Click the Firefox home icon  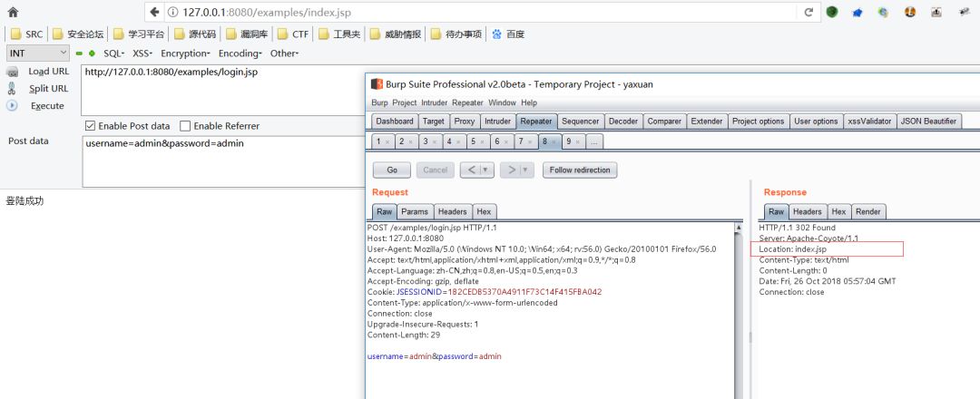pyautogui.click(x=13, y=12)
